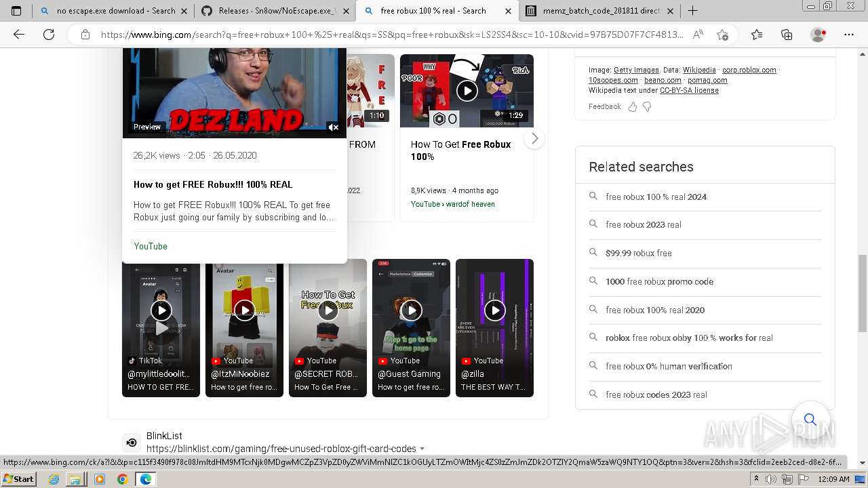Open Collections in Edge toolbar
The height and width of the screenshot is (488, 868).
pos(787,35)
